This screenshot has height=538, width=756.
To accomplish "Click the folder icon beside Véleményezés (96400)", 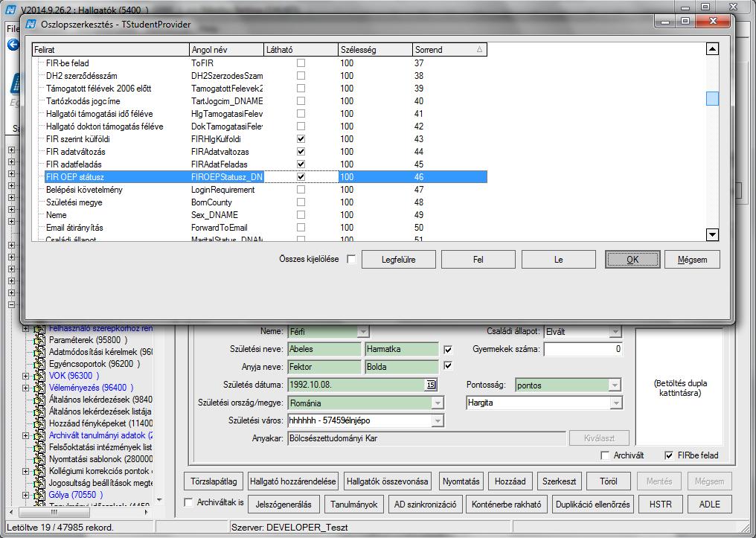I will click(x=39, y=388).
